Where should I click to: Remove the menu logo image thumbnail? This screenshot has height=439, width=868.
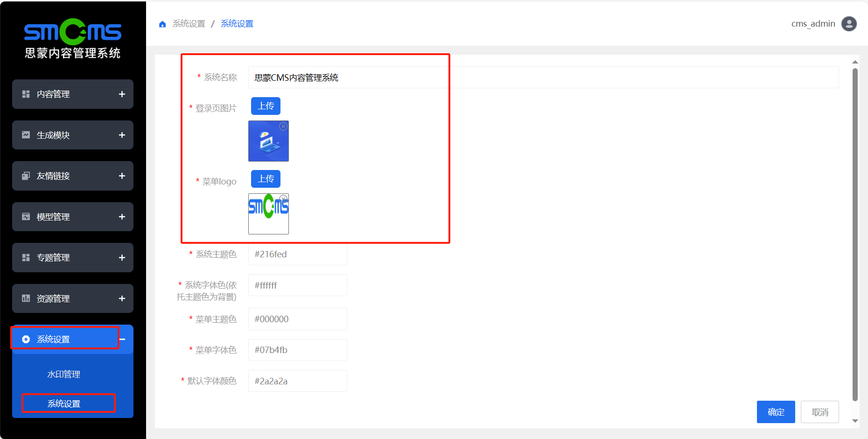click(283, 199)
